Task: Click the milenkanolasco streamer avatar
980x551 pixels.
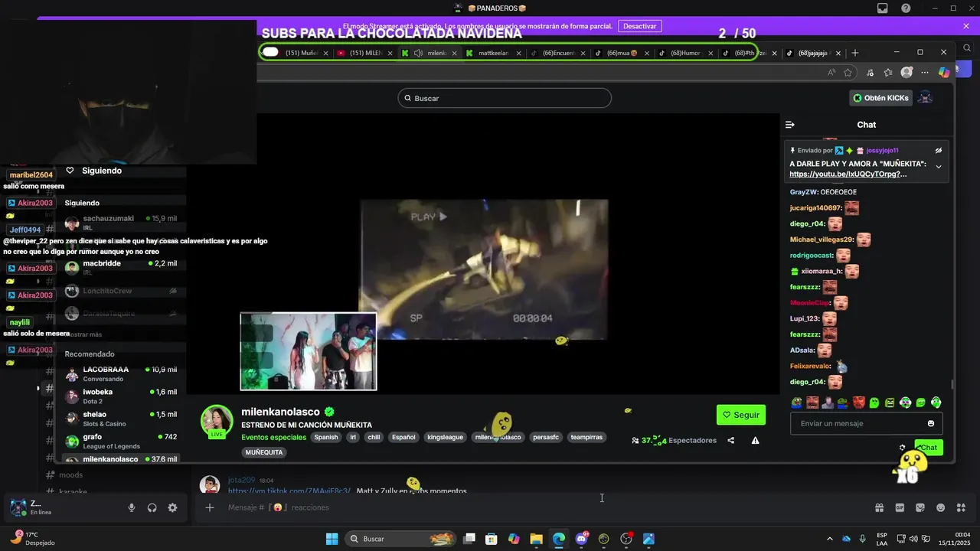Action: pyautogui.click(x=217, y=420)
